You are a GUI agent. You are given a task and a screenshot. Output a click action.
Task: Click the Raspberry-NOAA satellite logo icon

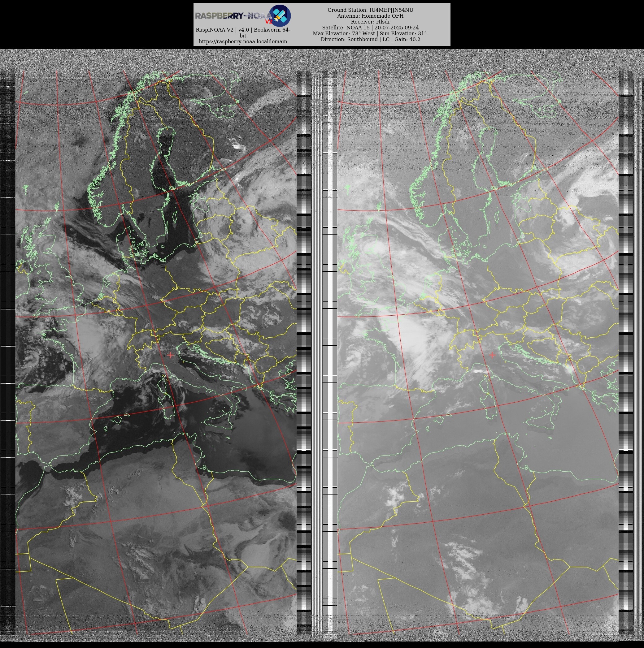click(x=280, y=16)
